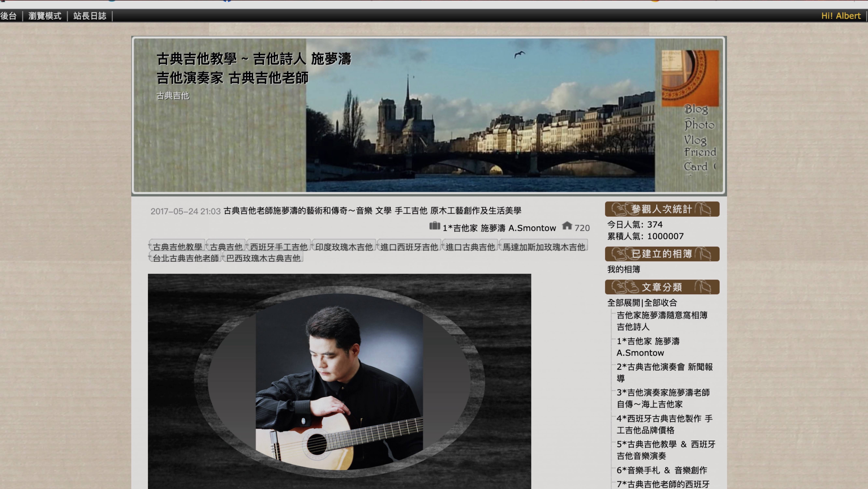
Task: Open 我的相簿 album link
Action: tap(624, 269)
